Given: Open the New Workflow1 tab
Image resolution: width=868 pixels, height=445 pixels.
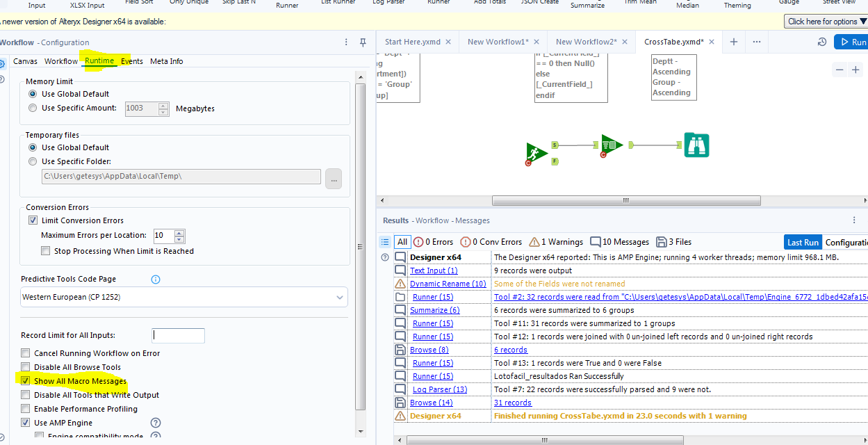Looking at the screenshot, I should pyautogui.click(x=500, y=42).
